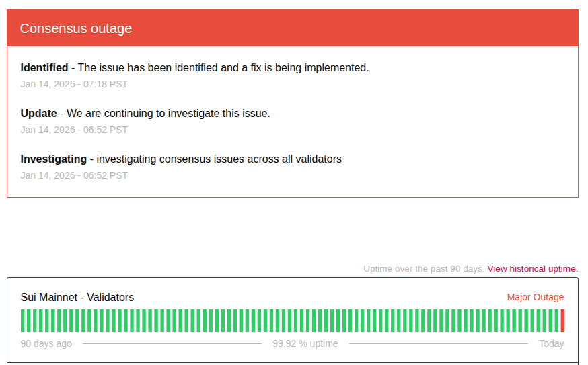The width and height of the screenshot is (588, 365).
Task: Click the bold "Update" status label
Action: [x=38, y=113]
